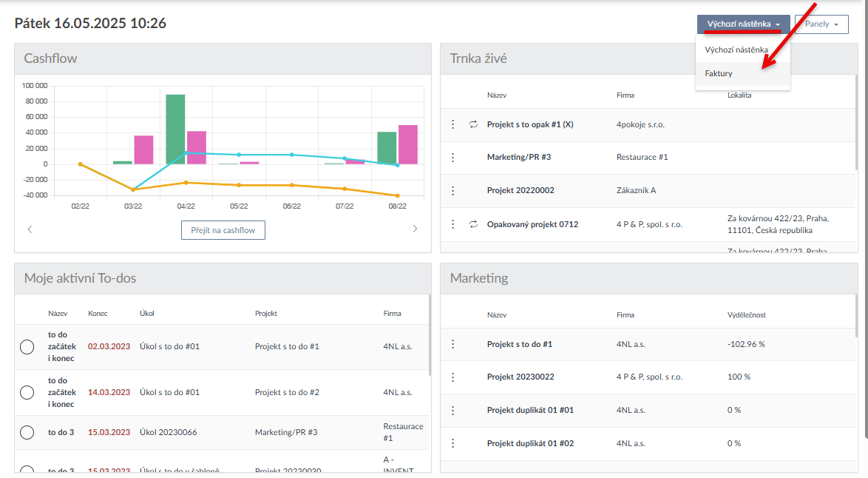The height and width of the screenshot is (478, 868).
Task: Open three-dot menu for Projekt 20220002
Action: [x=453, y=190]
